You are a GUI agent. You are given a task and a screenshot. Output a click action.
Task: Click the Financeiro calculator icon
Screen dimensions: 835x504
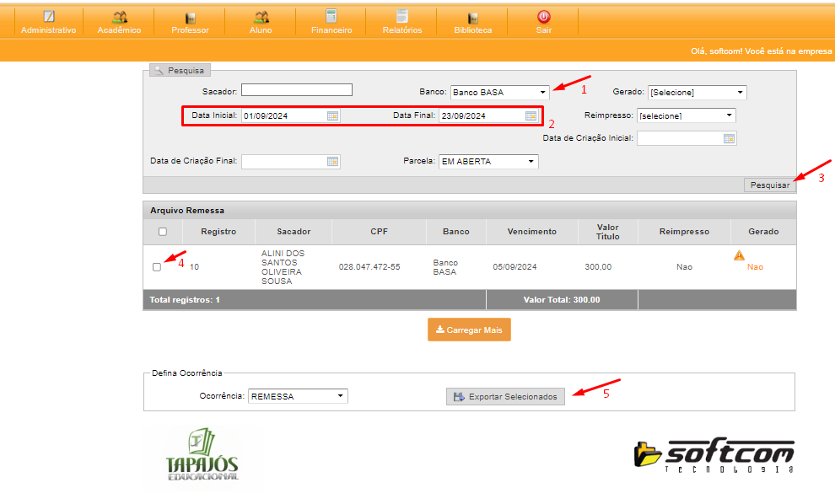tap(331, 17)
